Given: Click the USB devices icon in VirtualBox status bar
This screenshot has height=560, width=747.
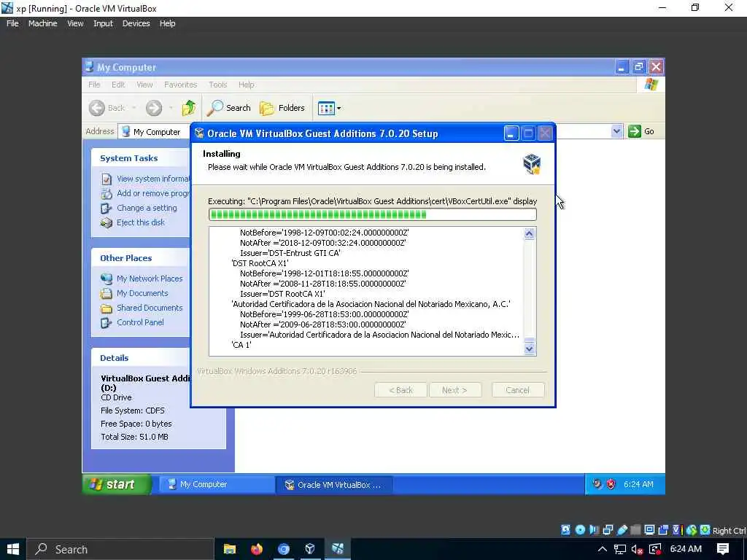Looking at the screenshot, I should [x=622, y=529].
